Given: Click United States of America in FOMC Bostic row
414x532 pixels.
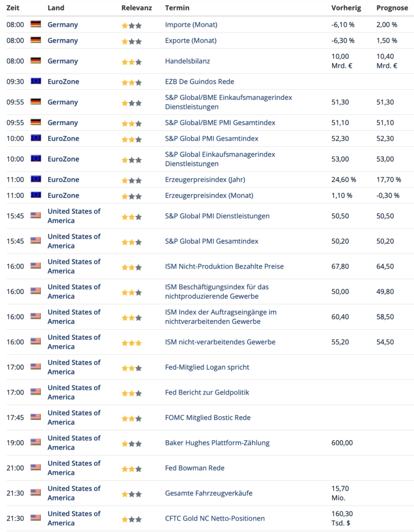Looking at the screenshot, I should pos(74,417).
